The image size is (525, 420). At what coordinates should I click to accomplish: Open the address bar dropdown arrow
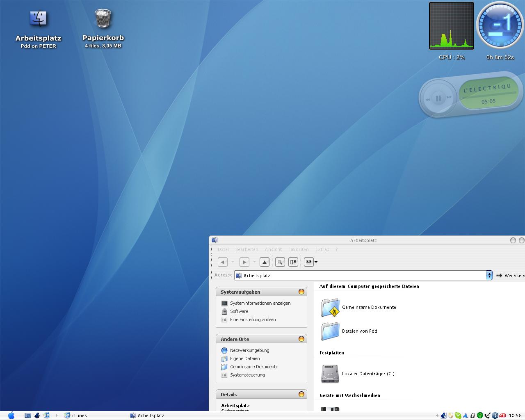tap(489, 275)
